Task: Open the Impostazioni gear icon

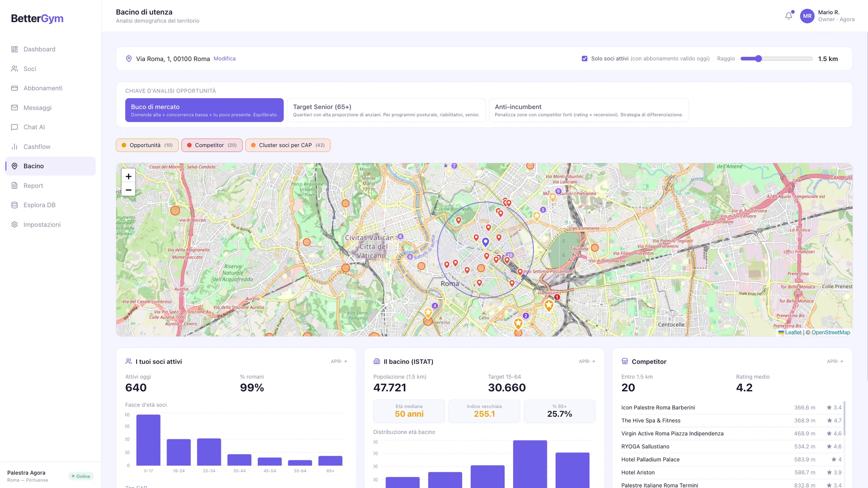Action: 14,224
